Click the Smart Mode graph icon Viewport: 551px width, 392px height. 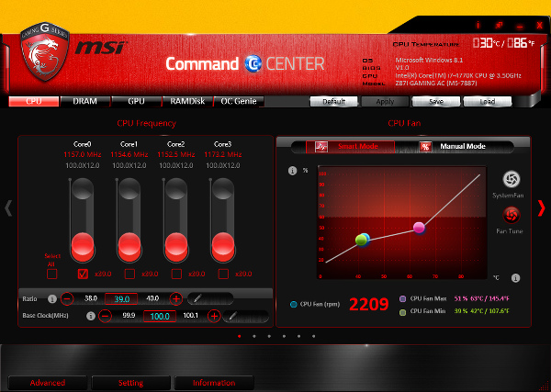tap(321, 147)
